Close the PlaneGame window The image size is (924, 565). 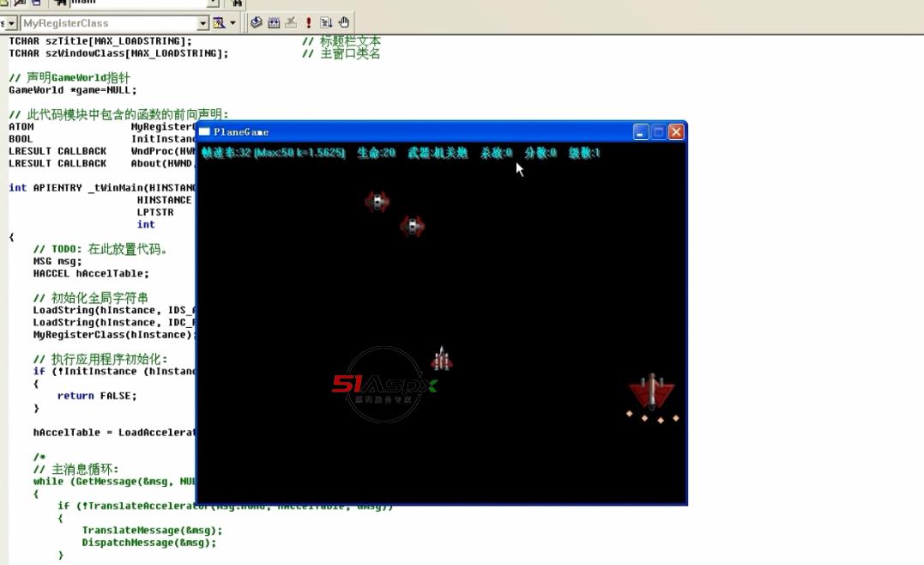click(676, 131)
